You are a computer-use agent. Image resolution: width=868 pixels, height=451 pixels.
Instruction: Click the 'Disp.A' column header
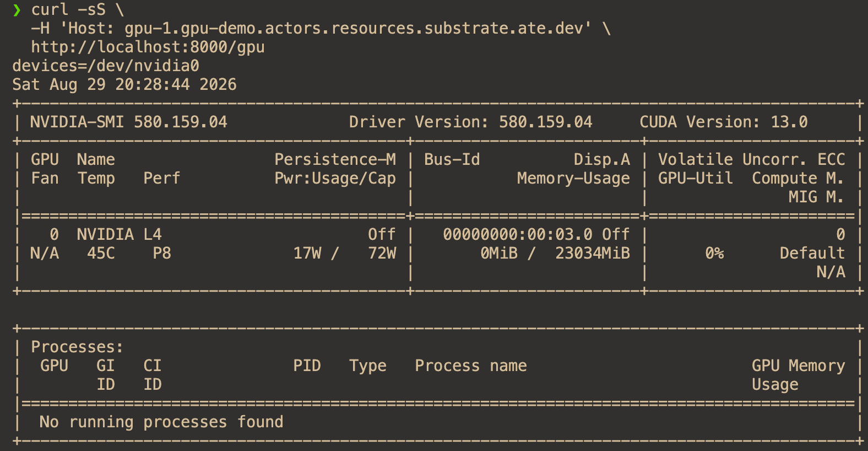(601, 160)
